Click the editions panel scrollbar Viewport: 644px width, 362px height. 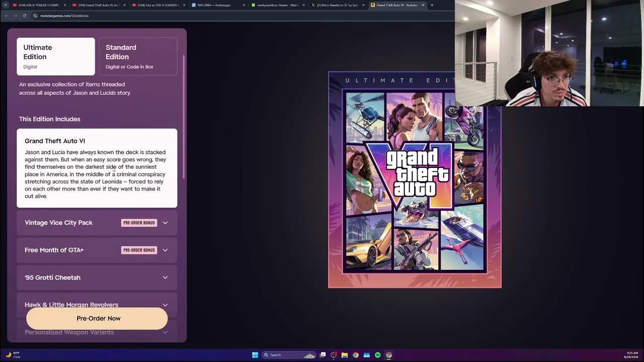point(184,116)
